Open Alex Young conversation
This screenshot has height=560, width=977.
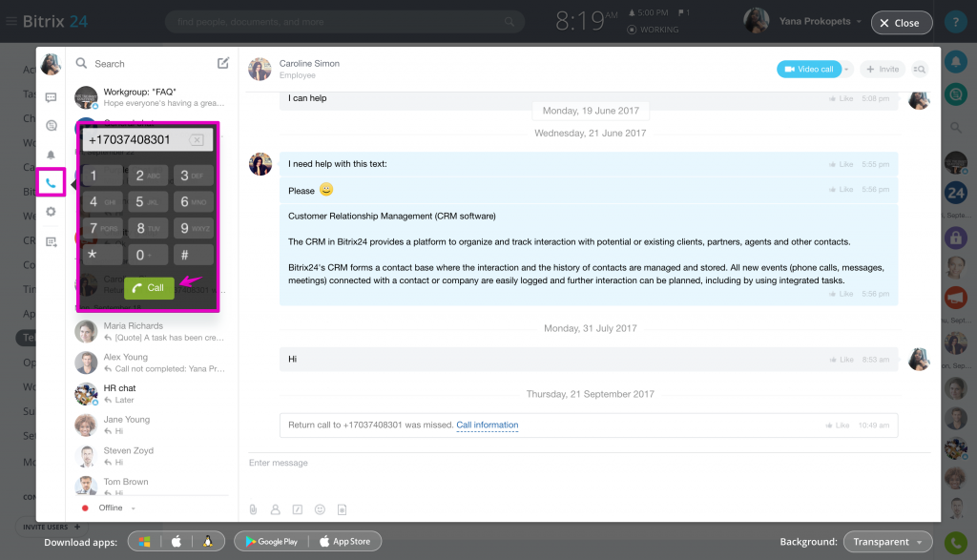pyautogui.click(x=150, y=363)
